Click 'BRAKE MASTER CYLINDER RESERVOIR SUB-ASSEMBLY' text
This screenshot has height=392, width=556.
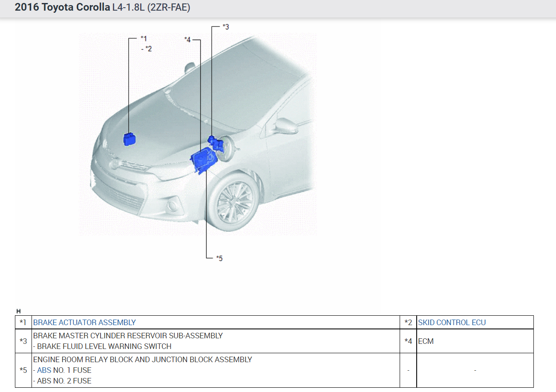click(128, 336)
